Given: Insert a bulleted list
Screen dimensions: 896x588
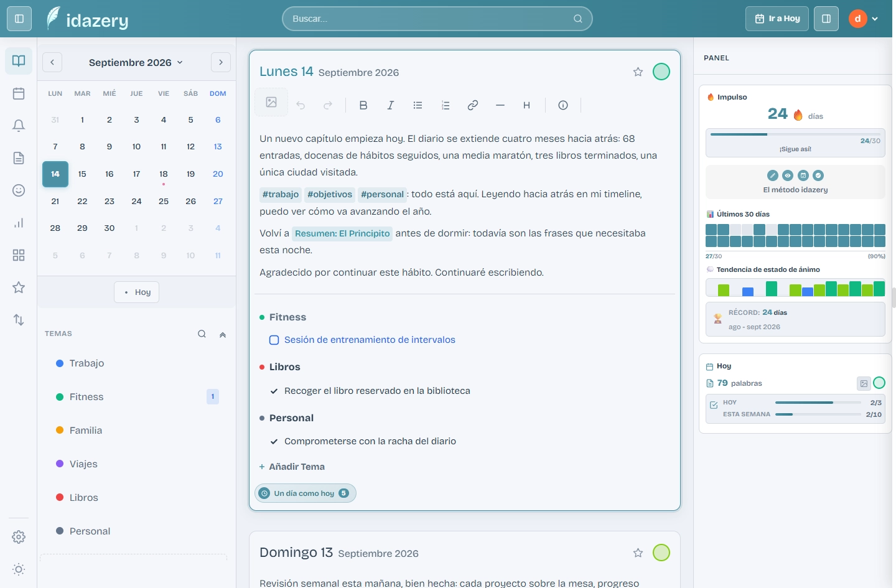Looking at the screenshot, I should pos(418,105).
